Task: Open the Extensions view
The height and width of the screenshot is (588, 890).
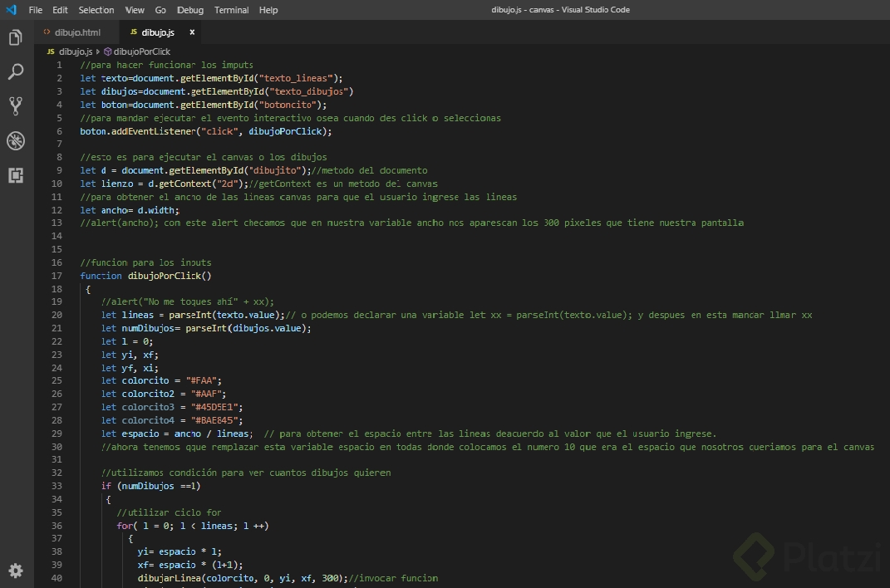Action: (16, 175)
